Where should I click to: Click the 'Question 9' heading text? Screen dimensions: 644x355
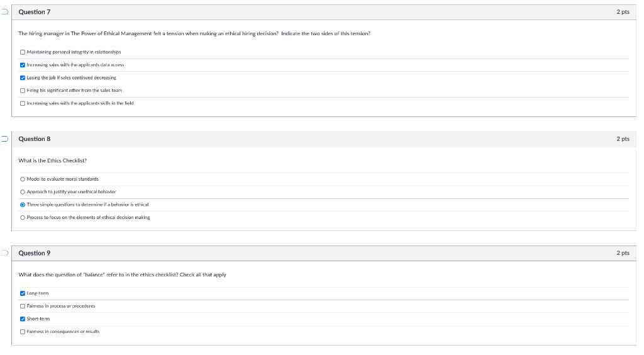pos(35,253)
